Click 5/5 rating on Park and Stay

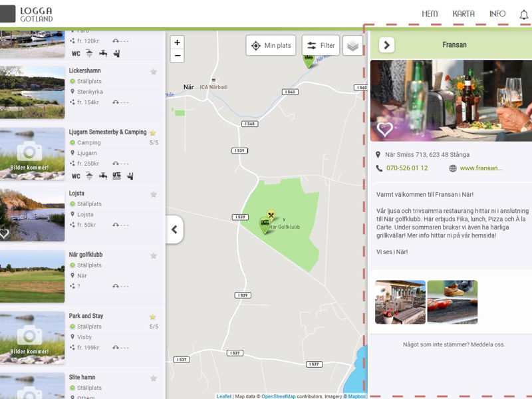[x=154, y=327]
